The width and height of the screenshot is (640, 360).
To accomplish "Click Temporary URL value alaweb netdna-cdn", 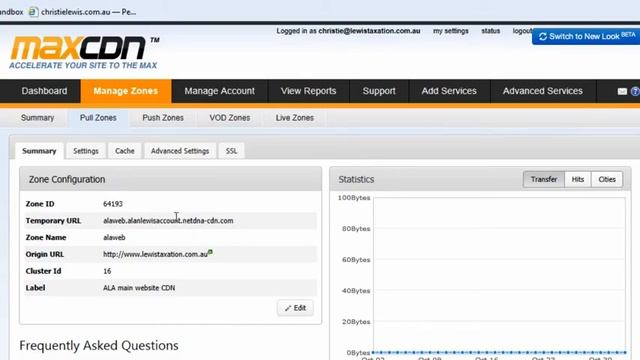I will click(168, 221).
